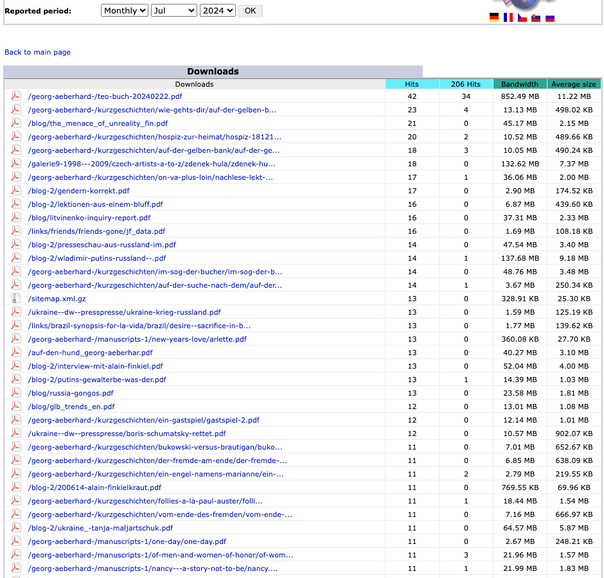
Task: Open /blog/russia-gongos.pdf link
Action: tap(70, 393)
